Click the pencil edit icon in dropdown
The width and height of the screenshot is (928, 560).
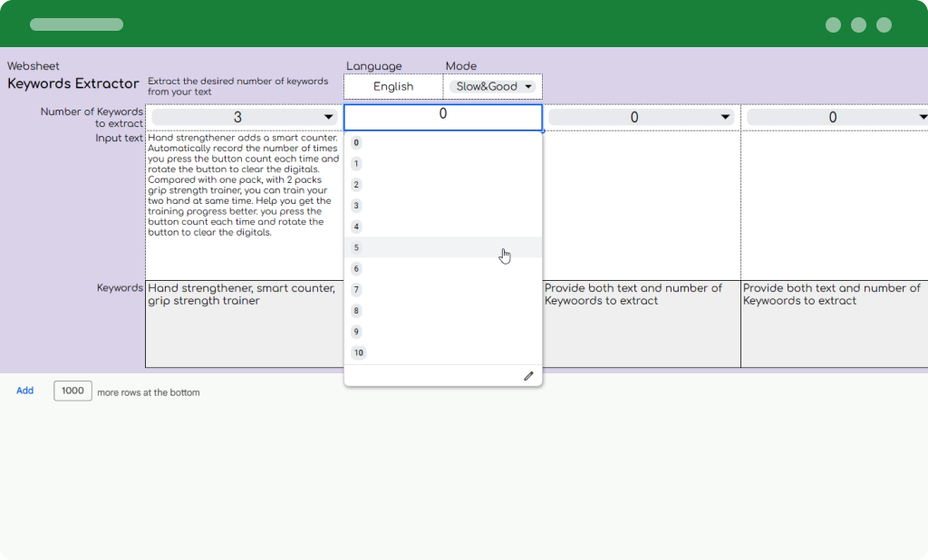528,376
